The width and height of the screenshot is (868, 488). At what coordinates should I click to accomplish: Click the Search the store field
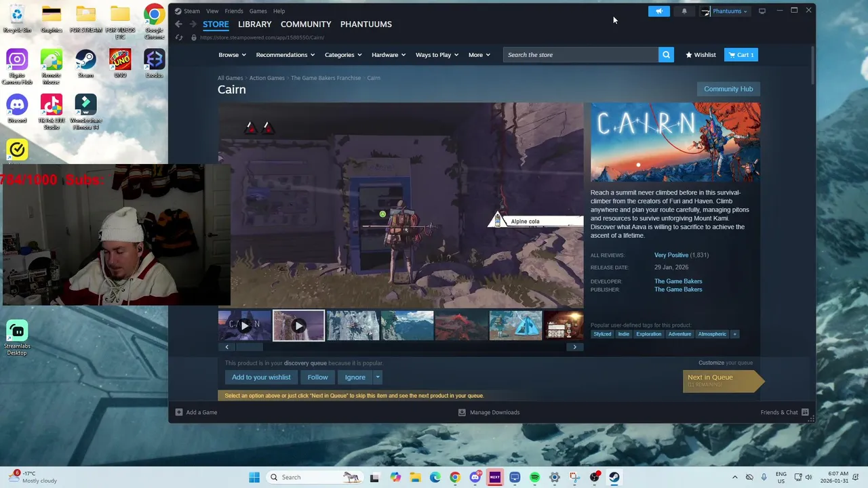pos(580,55)
